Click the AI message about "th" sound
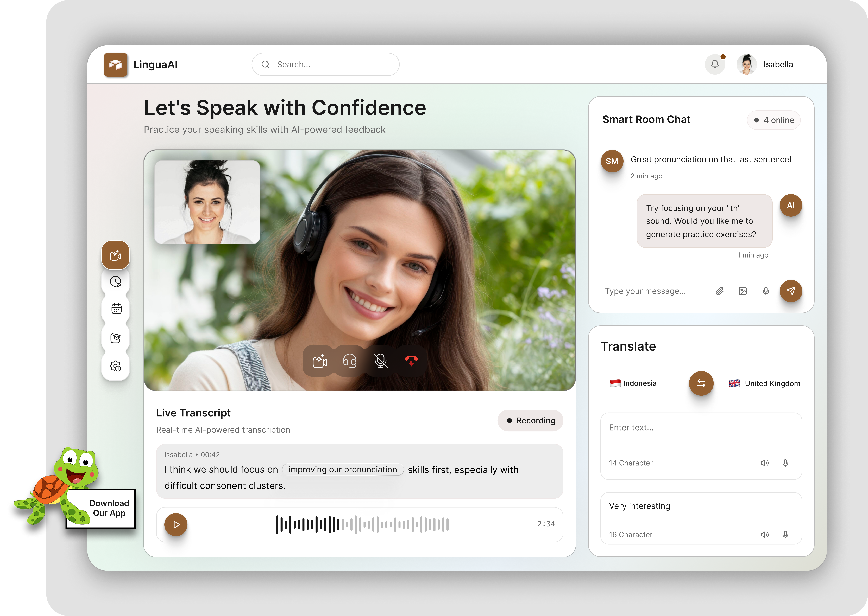The width and height of the screenshot is (868, 616). 705,221
